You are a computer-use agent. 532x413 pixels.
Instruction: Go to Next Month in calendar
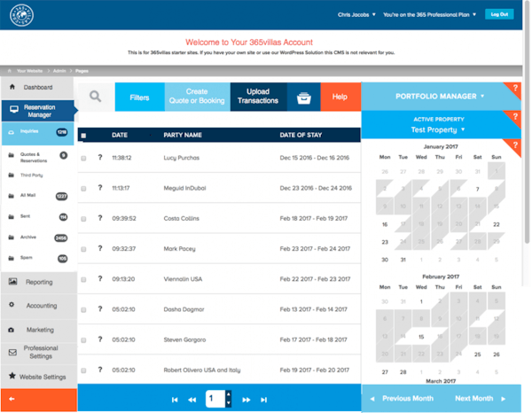[x=480, y=399]
